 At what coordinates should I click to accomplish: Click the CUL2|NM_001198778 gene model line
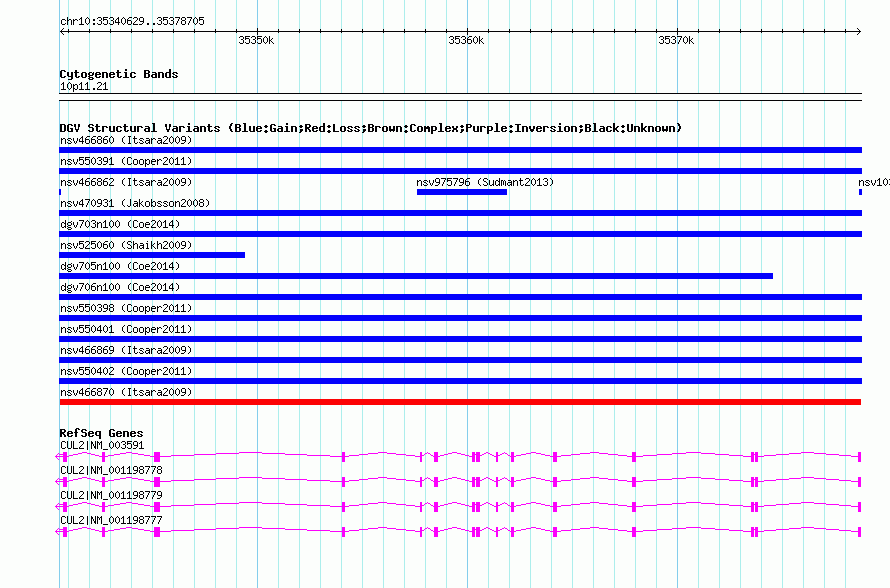[458, 481]
